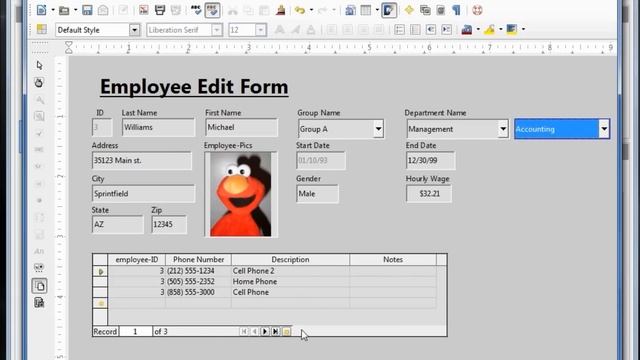Open the Gallery icon
Viewport: 640px width, 360px height.
click(x=425, y=10)
